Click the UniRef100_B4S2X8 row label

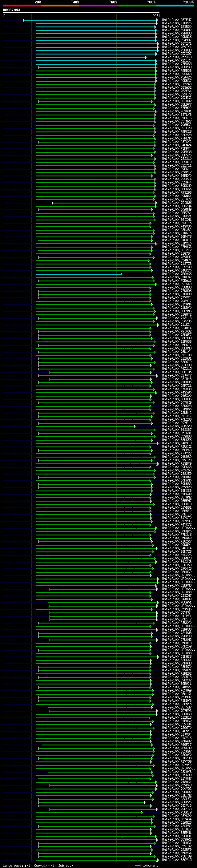[x=177, y=562]
